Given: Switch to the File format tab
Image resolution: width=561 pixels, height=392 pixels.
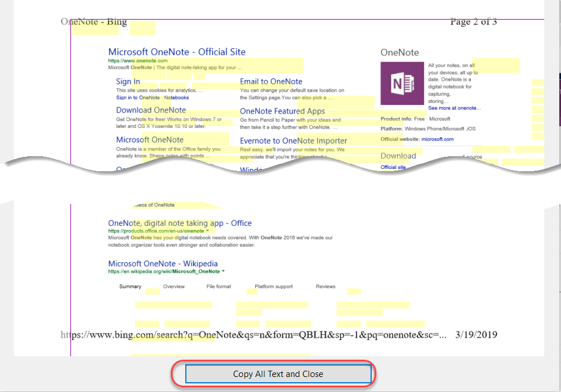Looking at the screenshot, I should click(x=218, y=287).
